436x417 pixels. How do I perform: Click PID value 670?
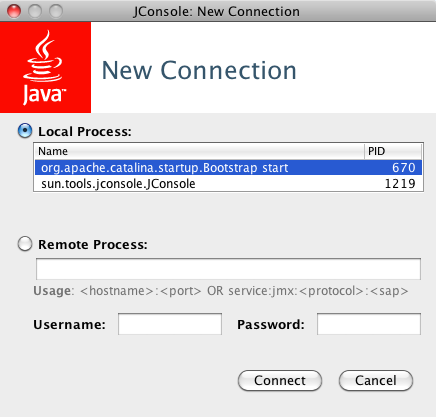(404, 167)
